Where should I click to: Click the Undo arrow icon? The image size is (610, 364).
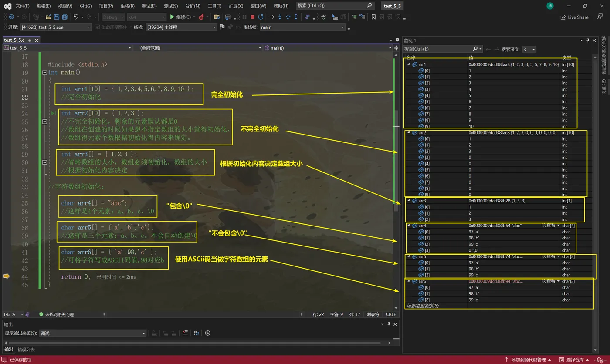pos(76,17)
